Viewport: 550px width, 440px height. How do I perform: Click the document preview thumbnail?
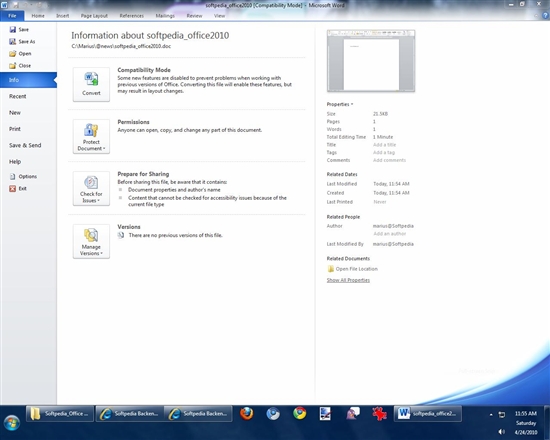tap(371, 61)
